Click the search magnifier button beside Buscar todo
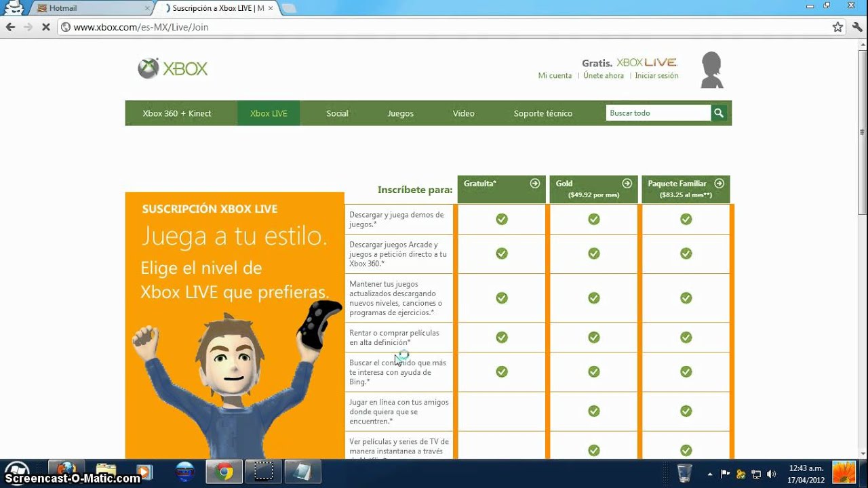This screenshot has width=868, height=488. tap(719, 113)
